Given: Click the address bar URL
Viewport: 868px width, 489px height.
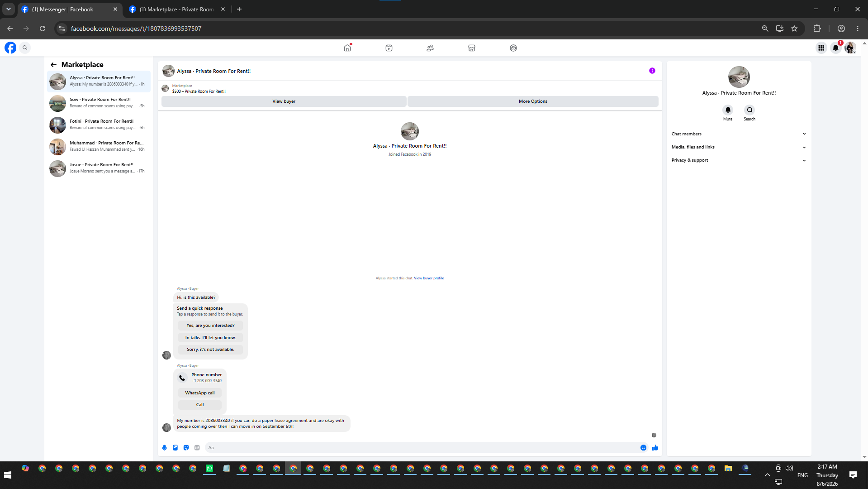Looking at the screenshot, I should [136, 29].
